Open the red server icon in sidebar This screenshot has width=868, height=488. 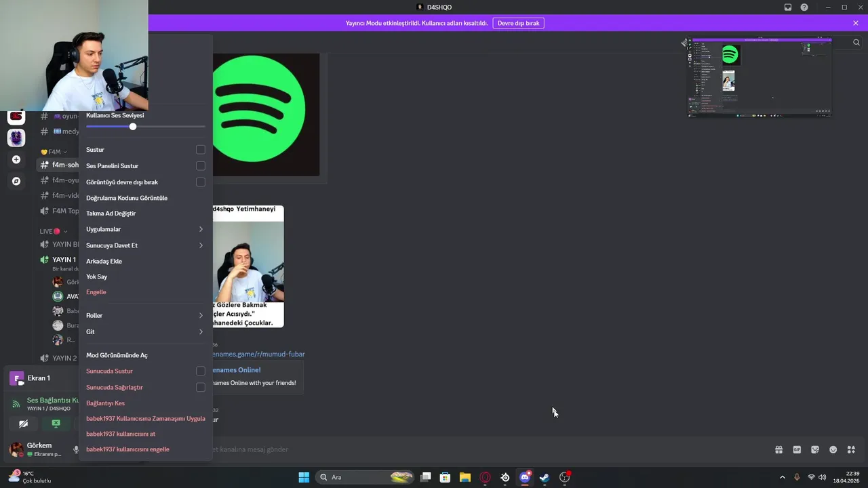coord(16,117)
